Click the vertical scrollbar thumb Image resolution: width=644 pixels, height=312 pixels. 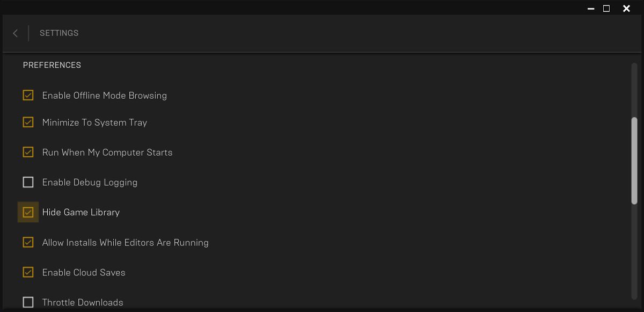coord(634,160)
